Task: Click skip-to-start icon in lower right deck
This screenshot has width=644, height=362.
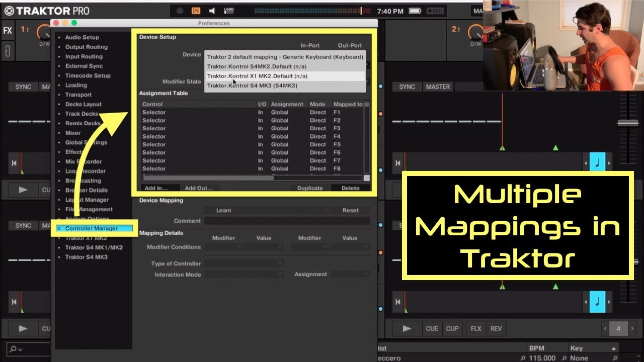Action: tap(397, 302)
